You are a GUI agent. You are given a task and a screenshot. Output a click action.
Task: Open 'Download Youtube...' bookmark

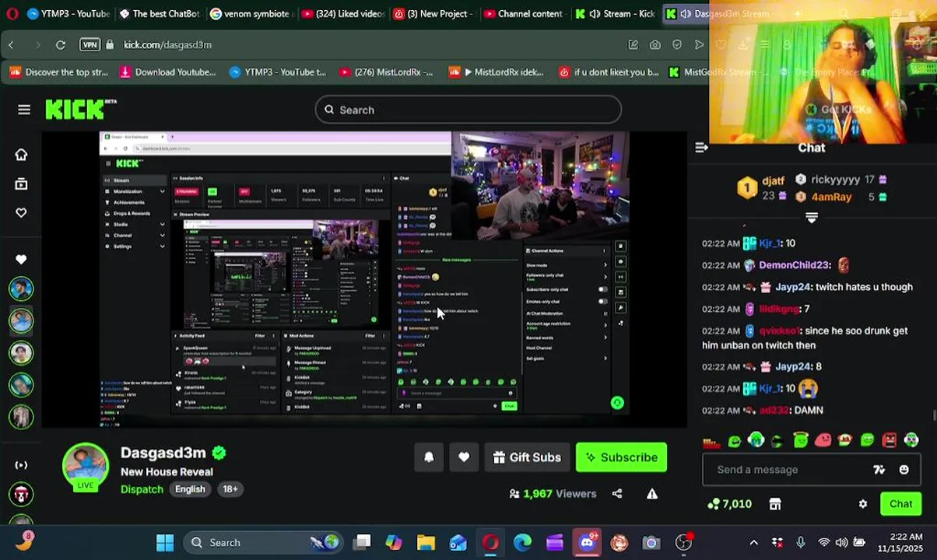pos(167,72)
